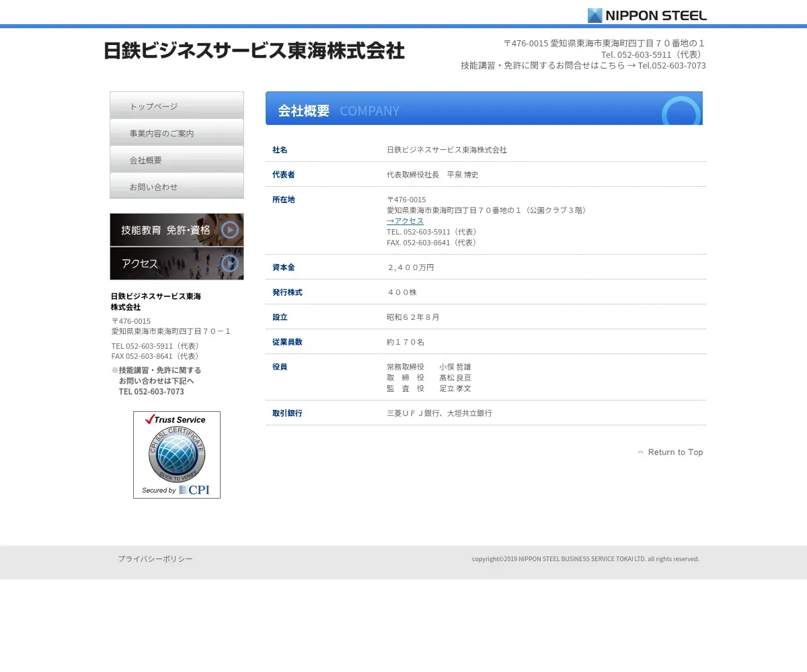Click 常務取締役 小俣 哲雄 entry
Screen dimensions: 807x672
click(429, 367)
